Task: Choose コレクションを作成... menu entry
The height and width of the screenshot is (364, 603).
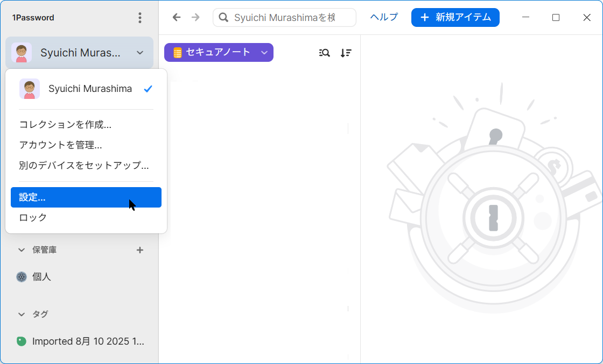Action: tap(65, 125)
